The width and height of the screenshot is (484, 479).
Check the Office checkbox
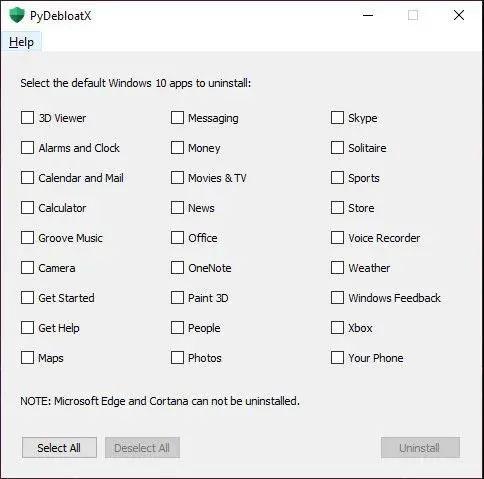(x=177, y=238)
